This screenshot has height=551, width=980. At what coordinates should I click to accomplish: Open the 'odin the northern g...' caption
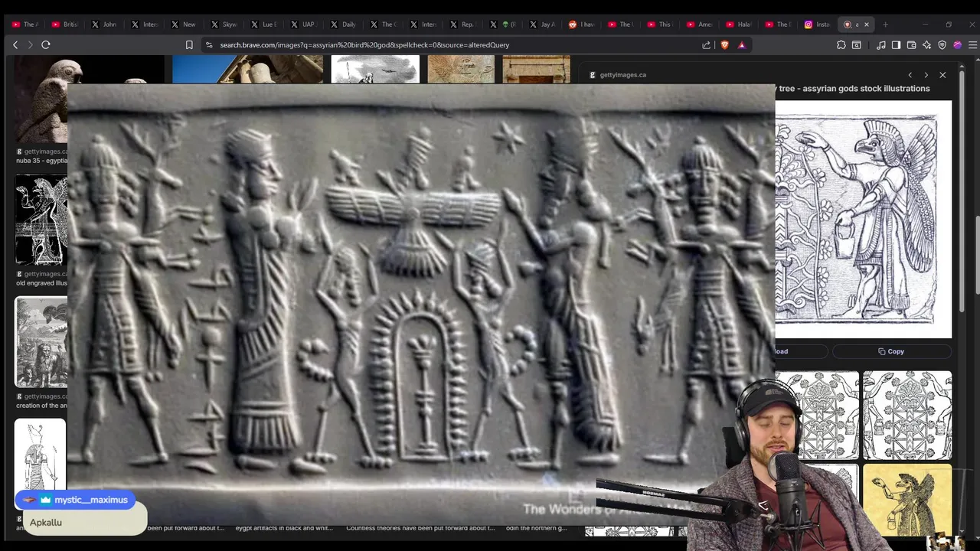point(537,528)
